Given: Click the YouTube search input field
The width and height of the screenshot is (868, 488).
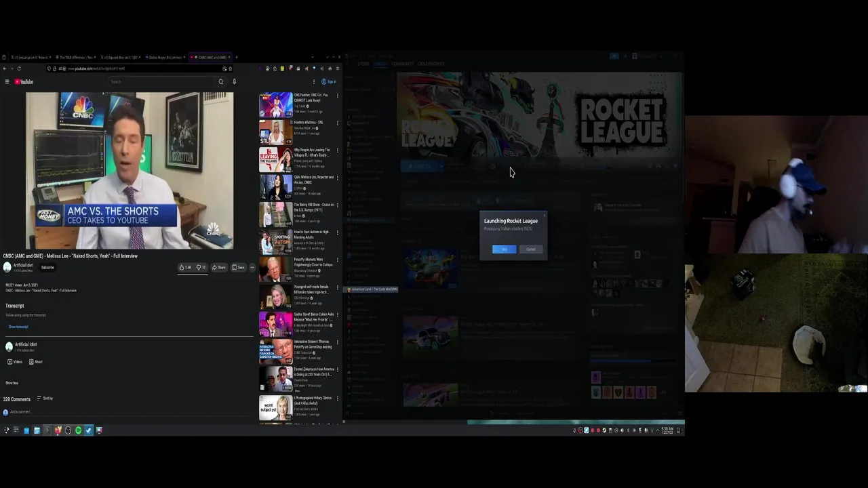Looking at the screenshot, I should point(161,82).
